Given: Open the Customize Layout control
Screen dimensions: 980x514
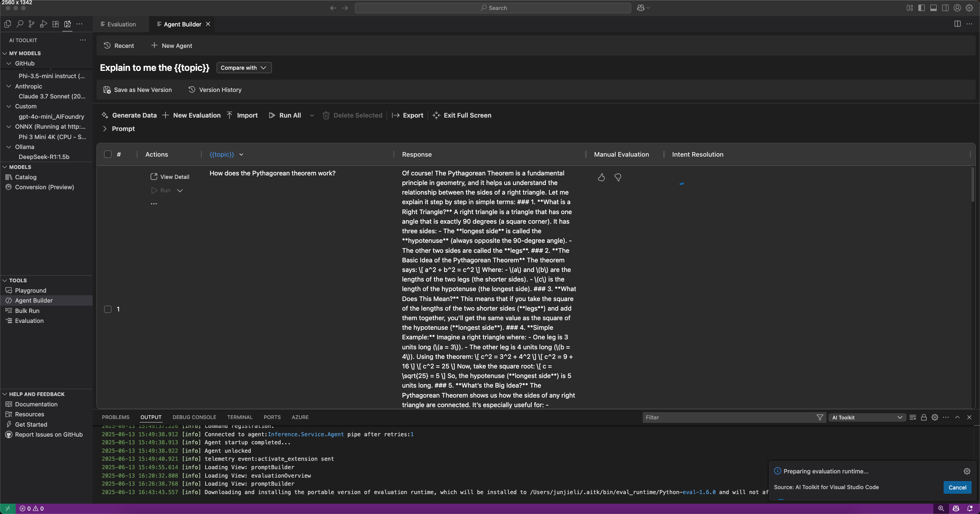Looking at the screenshot, I should click(910, 8).
